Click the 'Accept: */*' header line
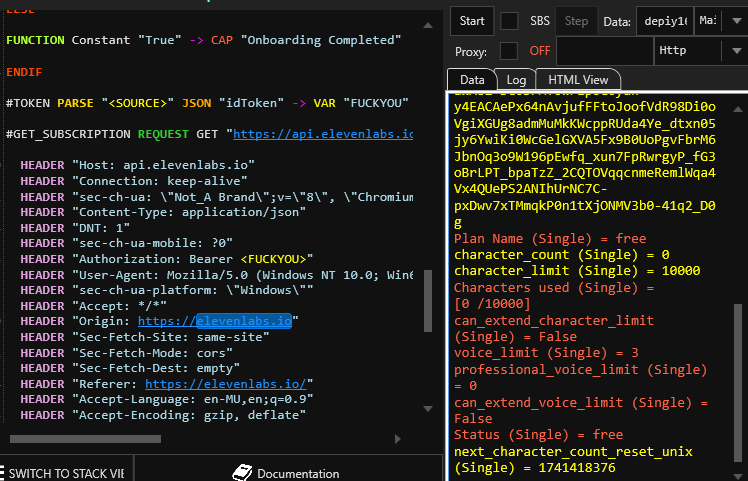The image size is (748, 481). (93, 306)
